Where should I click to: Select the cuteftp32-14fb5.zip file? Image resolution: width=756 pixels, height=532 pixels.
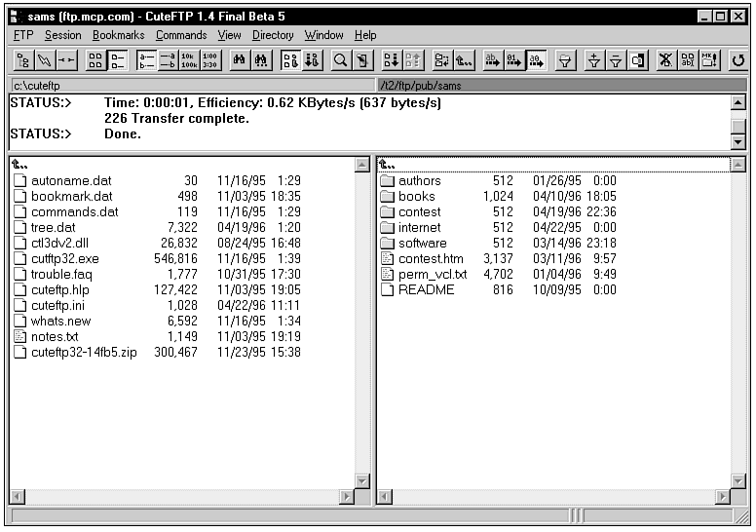pyautogui.click(x=84, y=352)
